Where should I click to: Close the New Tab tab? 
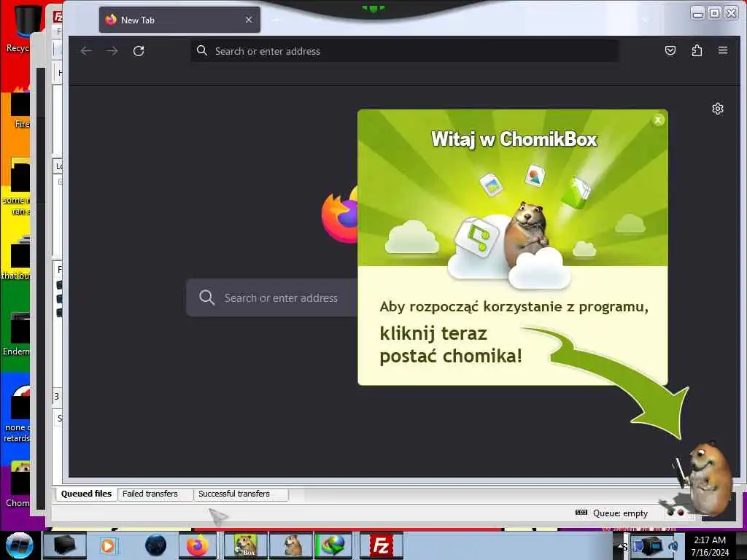click(x=249, y=20)
